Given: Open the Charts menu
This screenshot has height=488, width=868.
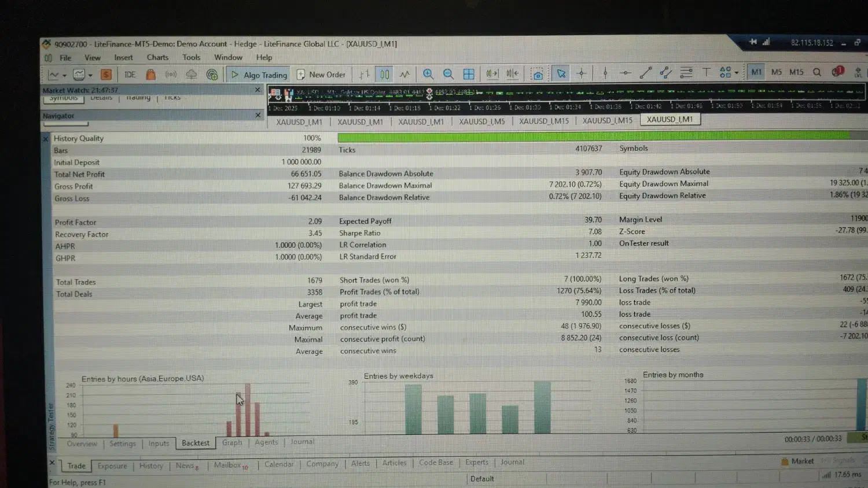Looking at the screenshot, I should [157, 57].
